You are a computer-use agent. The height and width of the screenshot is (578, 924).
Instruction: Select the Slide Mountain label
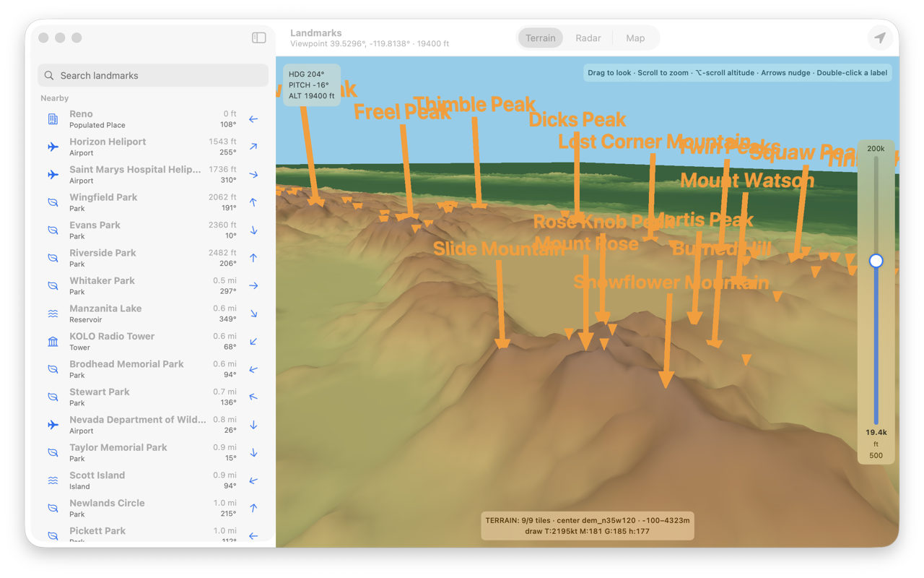[499, 249]
